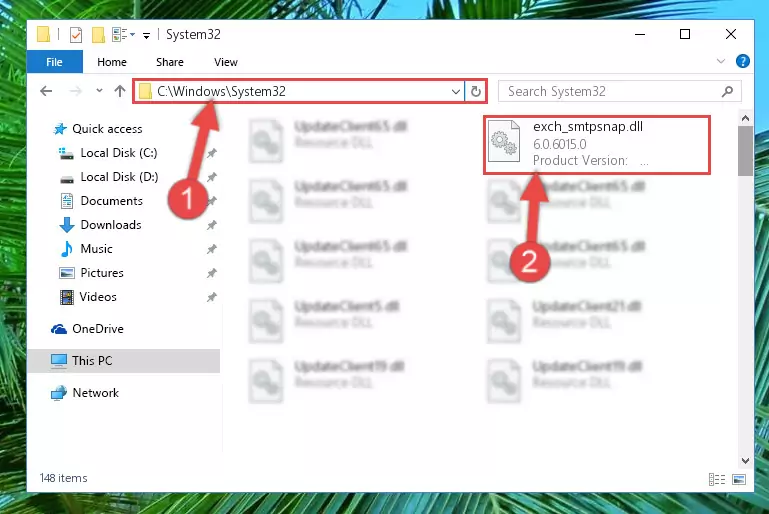Open Local Disk (D:) in sidebar

pos(108,177)
